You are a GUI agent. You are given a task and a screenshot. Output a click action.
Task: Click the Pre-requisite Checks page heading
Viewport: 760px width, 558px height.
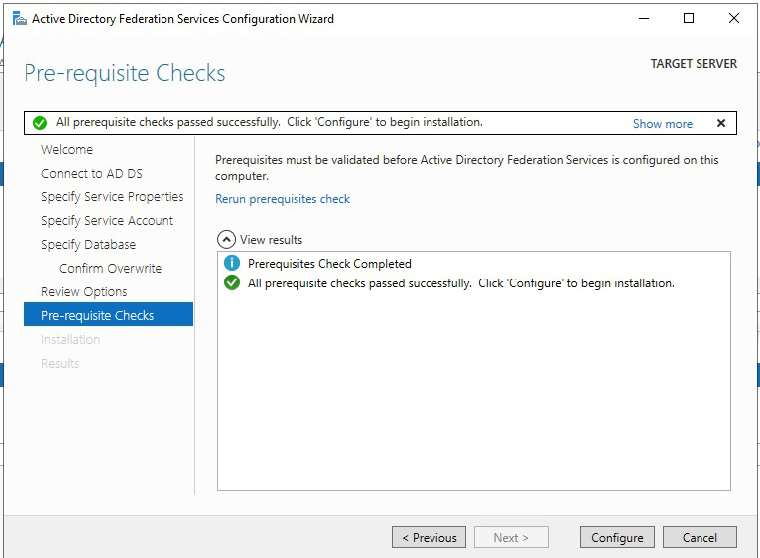[125, 73]
